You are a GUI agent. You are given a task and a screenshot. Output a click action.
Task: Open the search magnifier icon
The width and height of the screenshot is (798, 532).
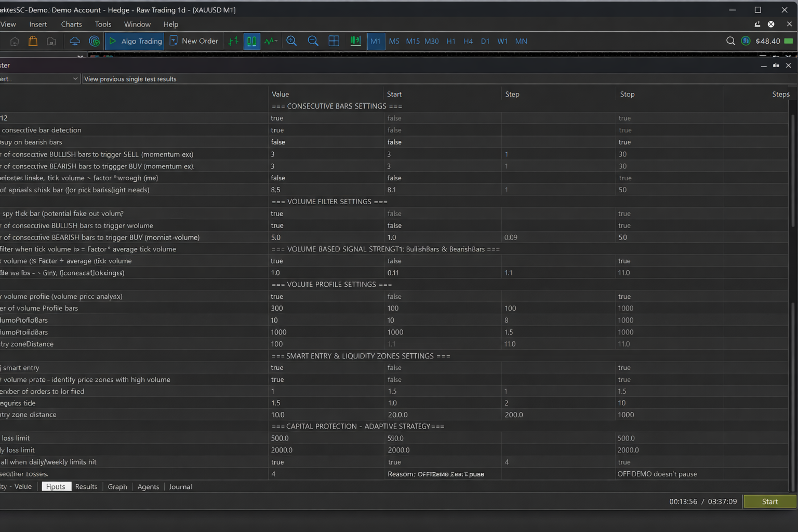click(730, 41)
